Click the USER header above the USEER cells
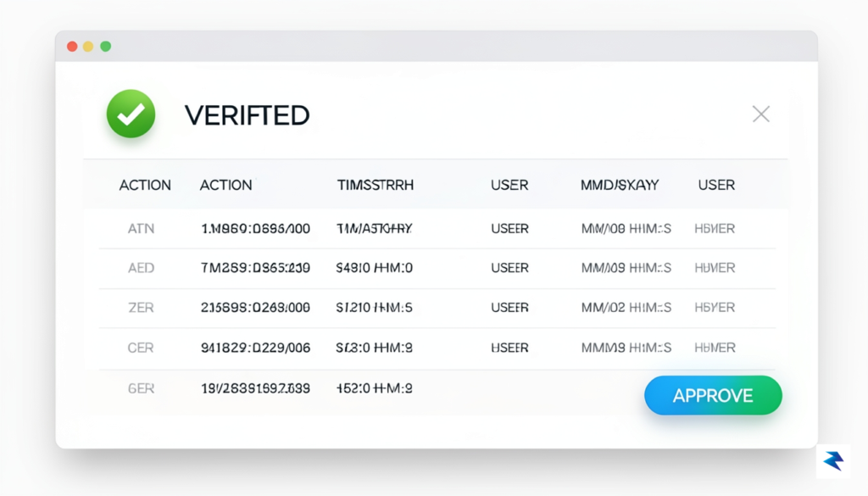868x496 pixels. pyautogui.click(x=509, y=185)
